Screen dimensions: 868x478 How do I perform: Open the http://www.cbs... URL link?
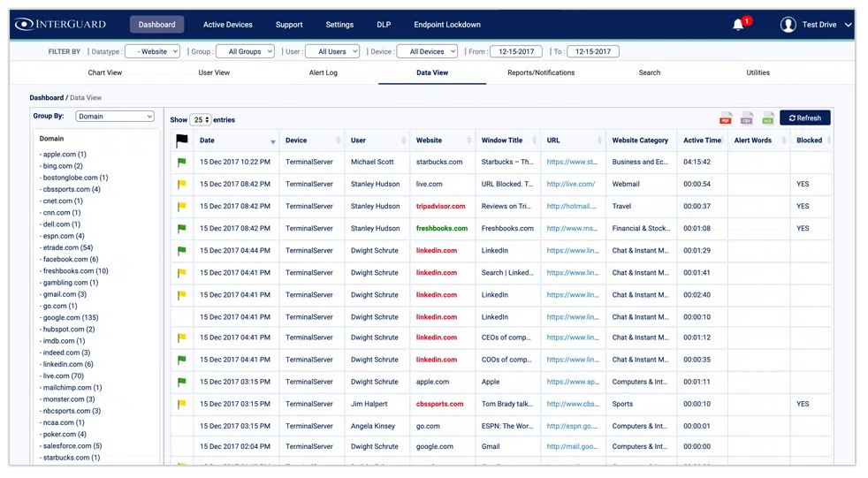[573, 404]
